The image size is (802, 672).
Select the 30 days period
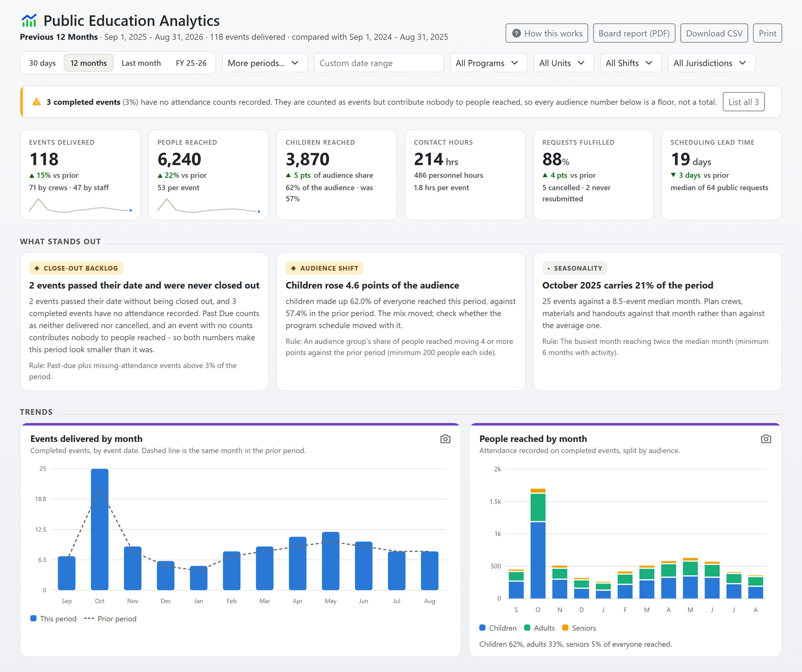click(x=43, y=63)
